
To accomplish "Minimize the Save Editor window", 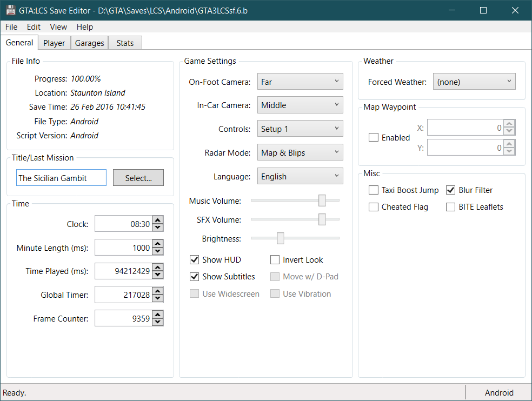I will tap(452, 10).
